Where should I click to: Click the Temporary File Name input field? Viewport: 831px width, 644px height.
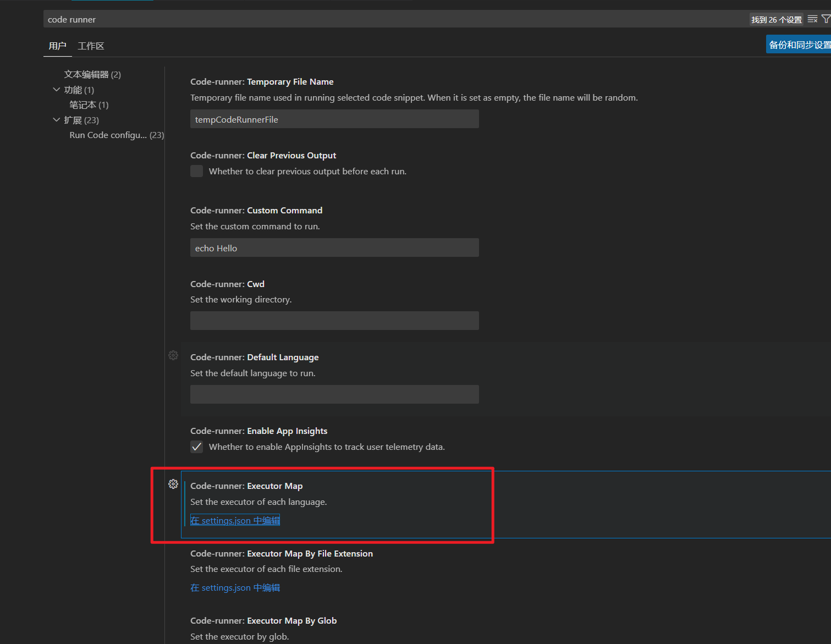tap(334, 119)
